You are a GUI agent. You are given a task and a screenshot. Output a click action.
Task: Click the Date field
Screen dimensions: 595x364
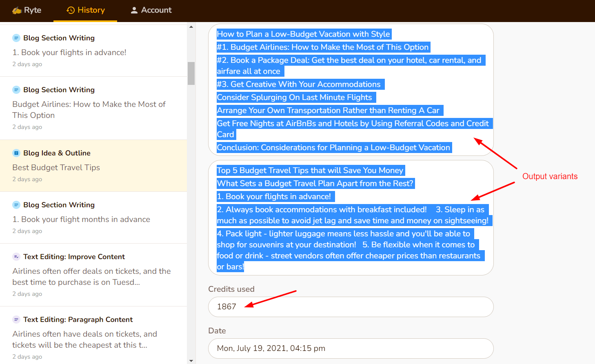click(x=351, y=348)
